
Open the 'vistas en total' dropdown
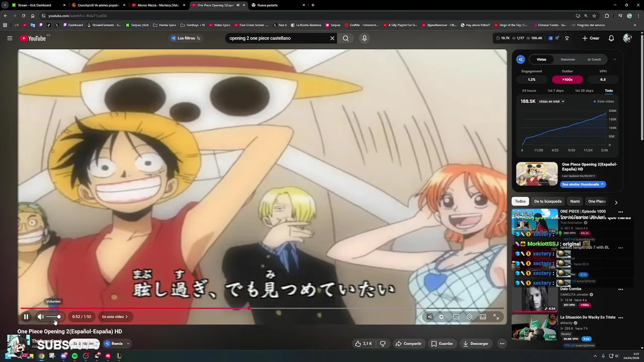(552, 102)
